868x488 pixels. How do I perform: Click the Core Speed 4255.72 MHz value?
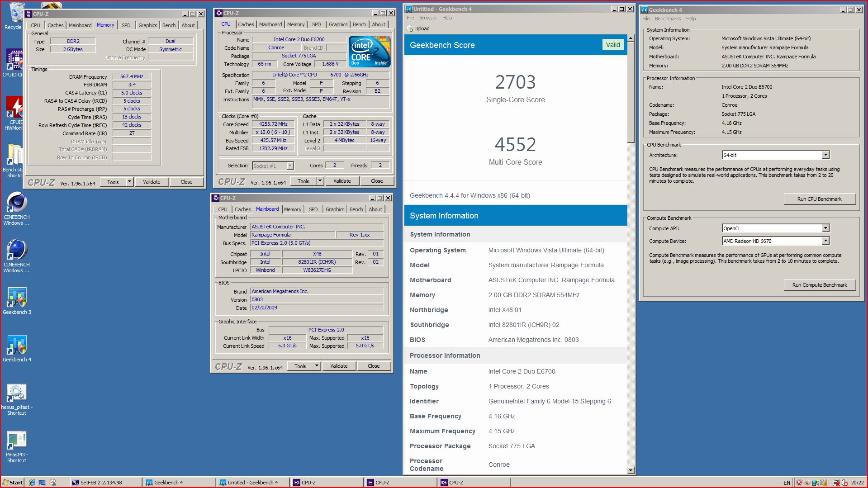[273, 124]
